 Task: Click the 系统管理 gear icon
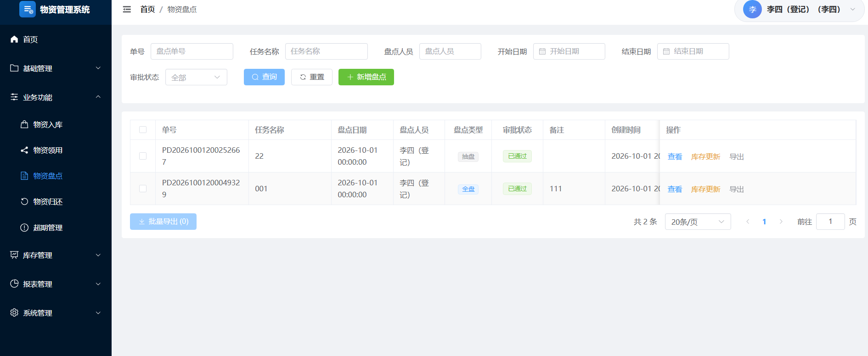[14, 312]
